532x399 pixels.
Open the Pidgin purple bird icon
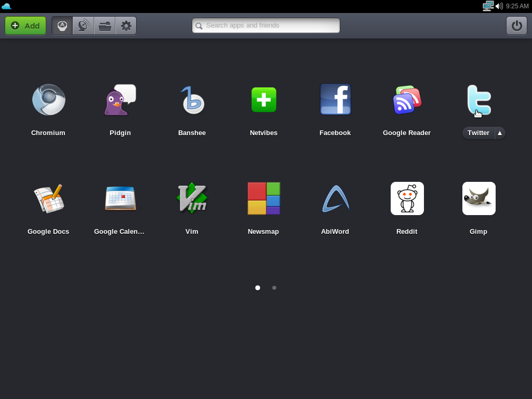point(120,100)
